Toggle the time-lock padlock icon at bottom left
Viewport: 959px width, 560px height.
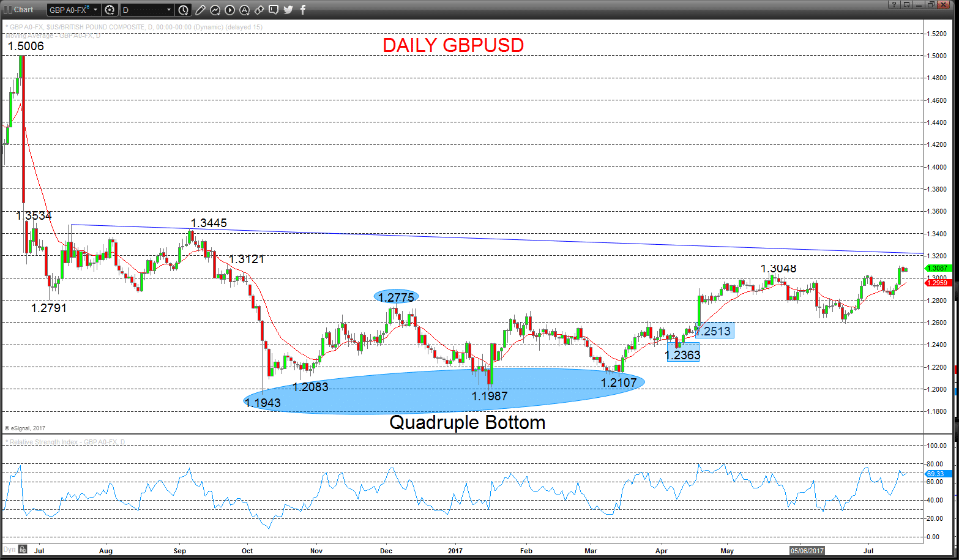tap(23, 549)
